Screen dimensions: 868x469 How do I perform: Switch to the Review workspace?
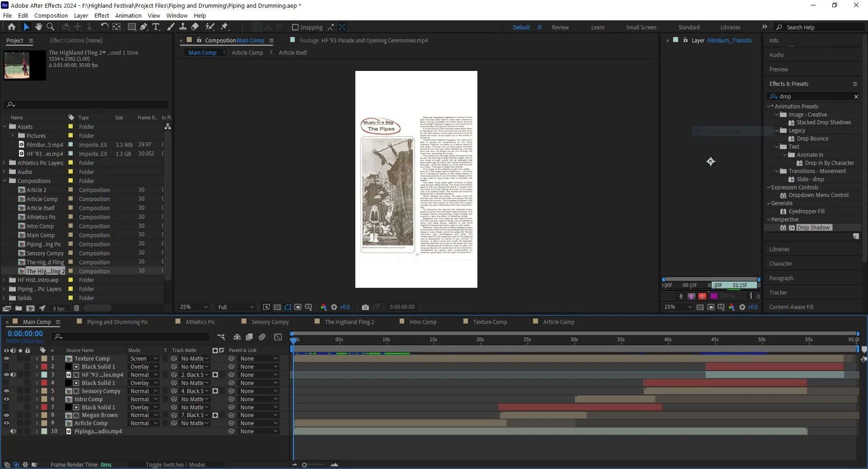pyautogui.click(x=560, y=28)
